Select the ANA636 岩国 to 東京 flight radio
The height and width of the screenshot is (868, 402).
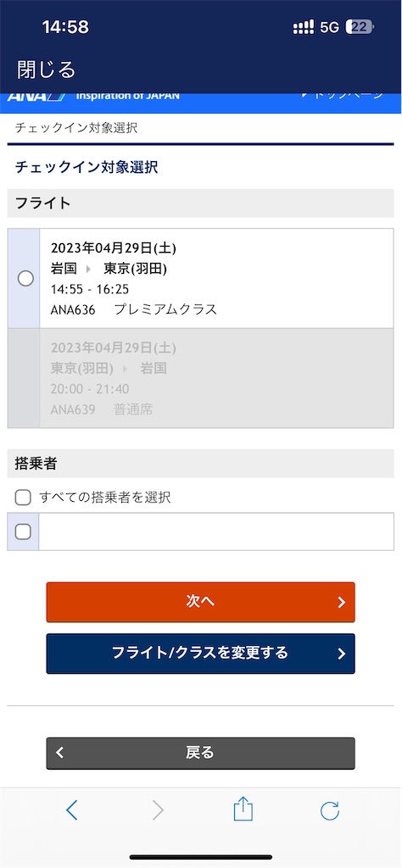pos(25,278)
